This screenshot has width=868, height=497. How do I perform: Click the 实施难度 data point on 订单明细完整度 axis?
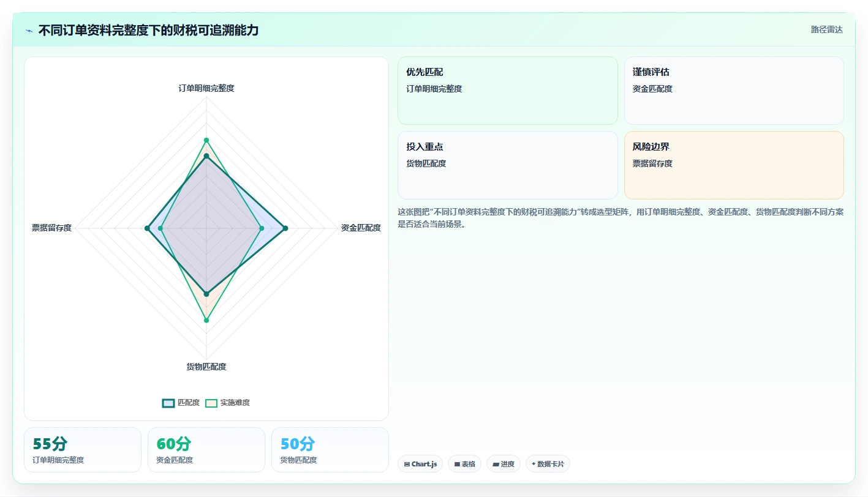point(206,140)
